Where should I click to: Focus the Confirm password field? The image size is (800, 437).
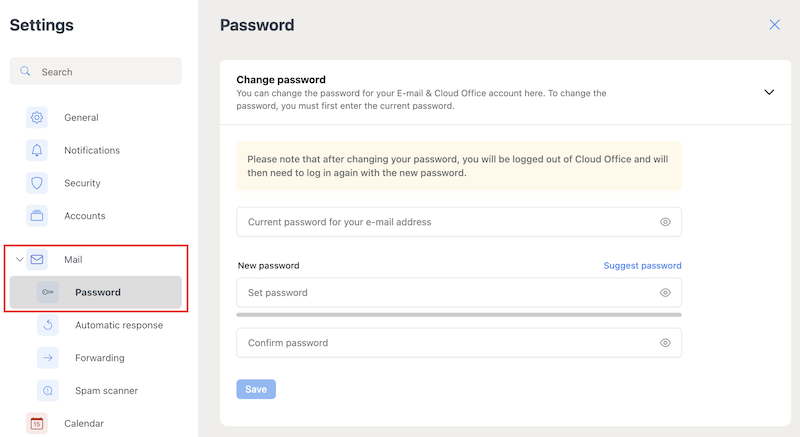coord(459,343)
